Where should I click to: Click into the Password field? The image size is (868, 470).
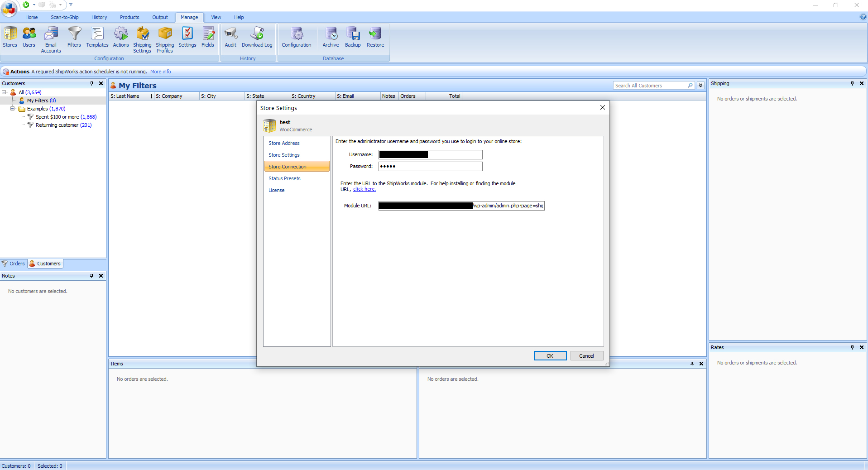[x=431, y=166]
